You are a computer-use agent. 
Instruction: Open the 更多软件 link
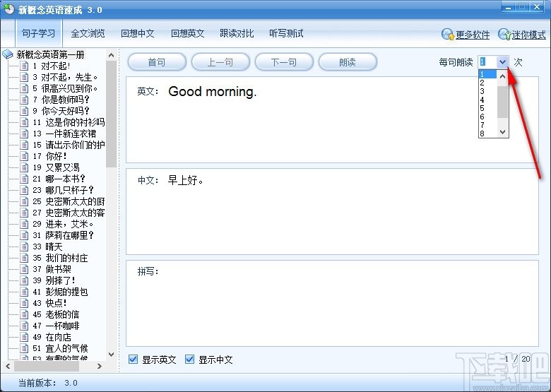point(473,35)
